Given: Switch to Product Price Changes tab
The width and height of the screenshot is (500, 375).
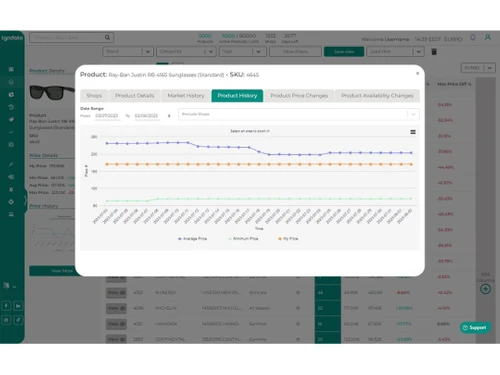Looking at the screenshot, I should 299,96.
